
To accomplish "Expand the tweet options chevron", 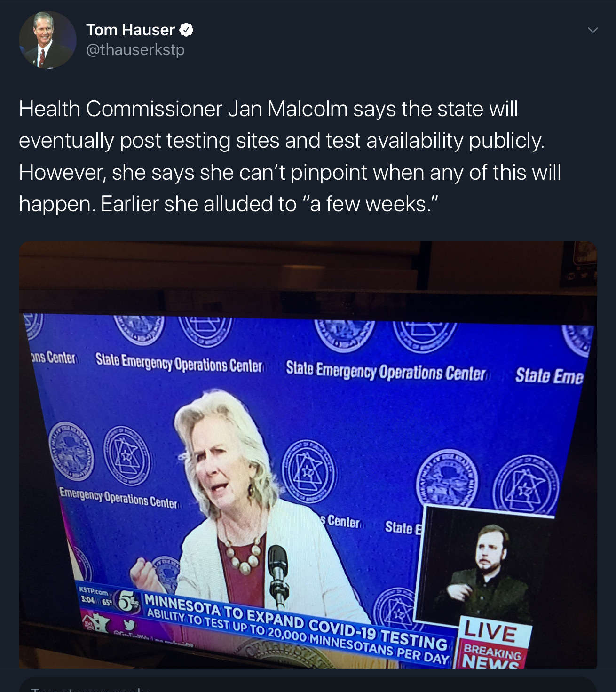I will coord(592,30).
